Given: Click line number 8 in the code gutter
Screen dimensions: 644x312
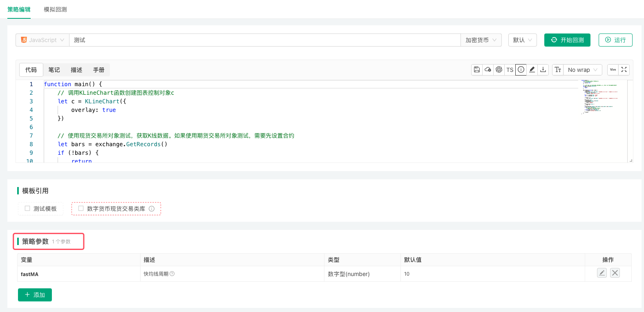Looking at the screenshot, I should coord(31,144).
